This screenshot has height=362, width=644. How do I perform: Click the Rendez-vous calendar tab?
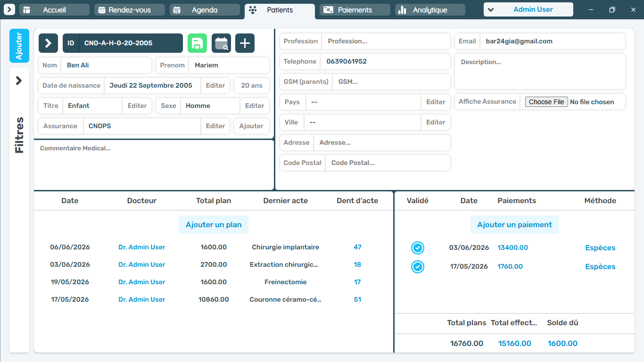(130, 10)
